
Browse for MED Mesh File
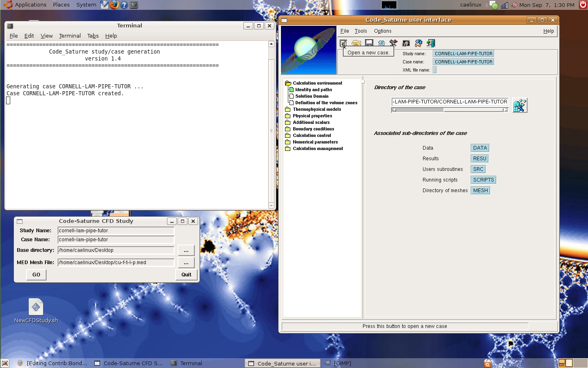(x=186, y=263)
